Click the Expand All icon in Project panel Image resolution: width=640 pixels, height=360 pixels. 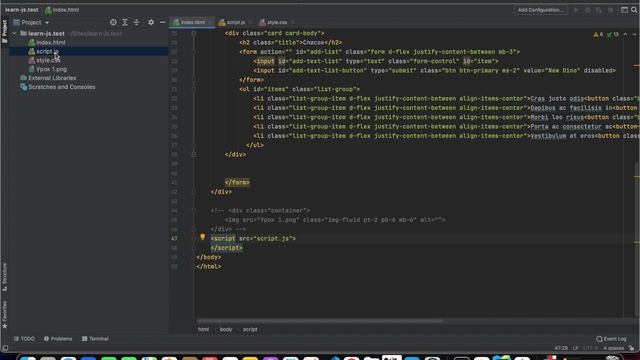click(x=125, y=22)
